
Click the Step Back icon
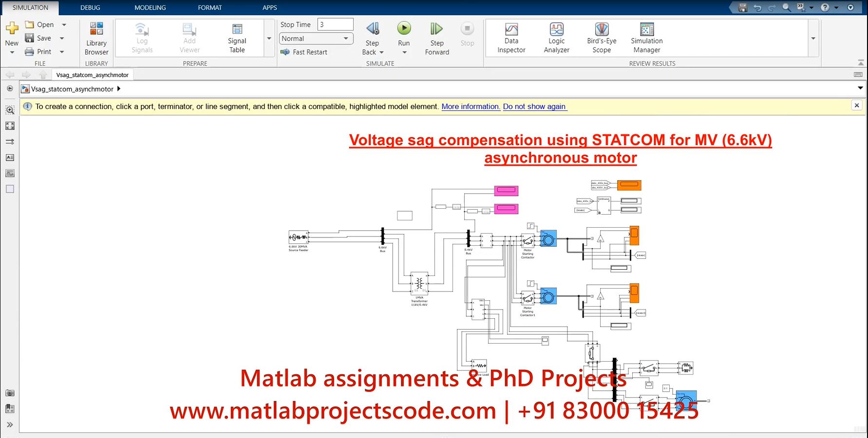(x=373, y=28)
